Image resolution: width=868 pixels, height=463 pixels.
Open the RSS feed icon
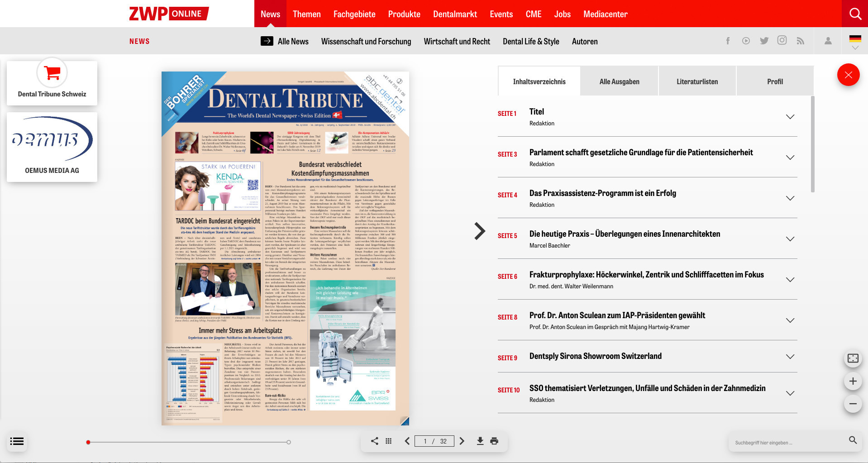pos(801,41)
